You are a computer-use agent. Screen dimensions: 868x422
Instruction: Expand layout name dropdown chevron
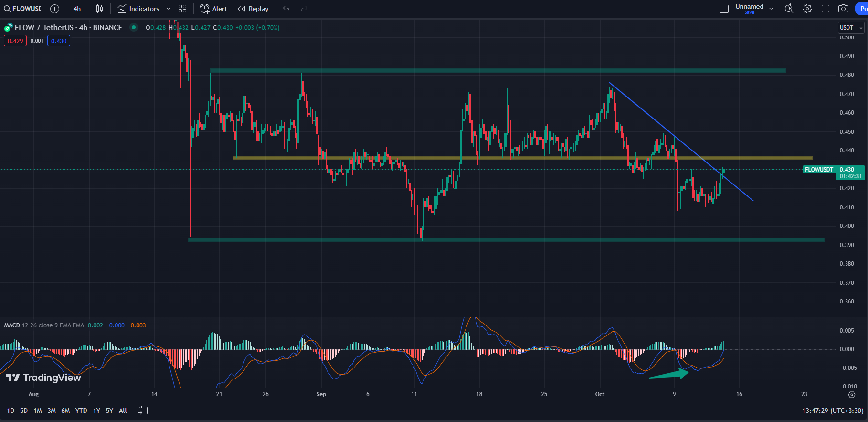771,9
